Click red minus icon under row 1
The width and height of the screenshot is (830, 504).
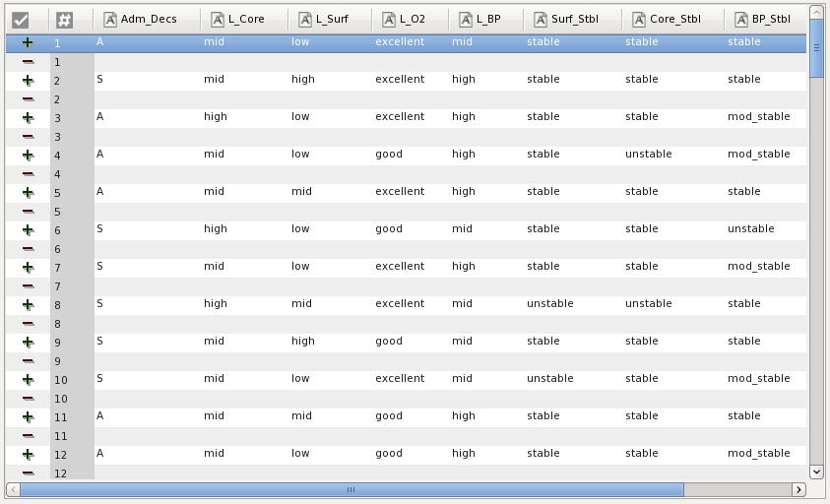(x=29, y=62)
